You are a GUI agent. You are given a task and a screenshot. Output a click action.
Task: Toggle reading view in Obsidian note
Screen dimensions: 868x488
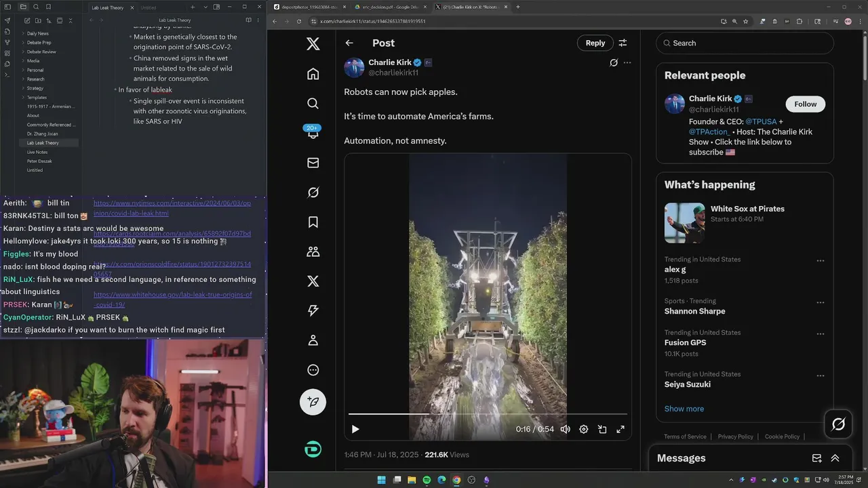(x=248, y=20)
